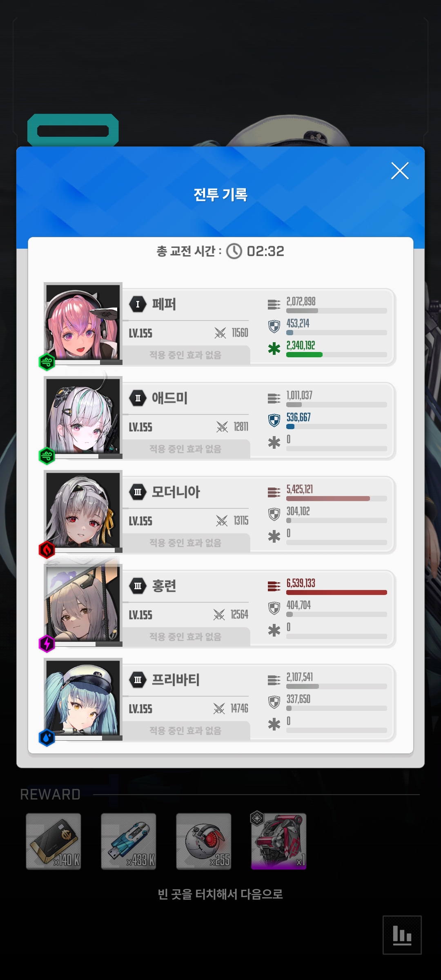Open the credit card reward x140 K

click(x=53, y=841)
